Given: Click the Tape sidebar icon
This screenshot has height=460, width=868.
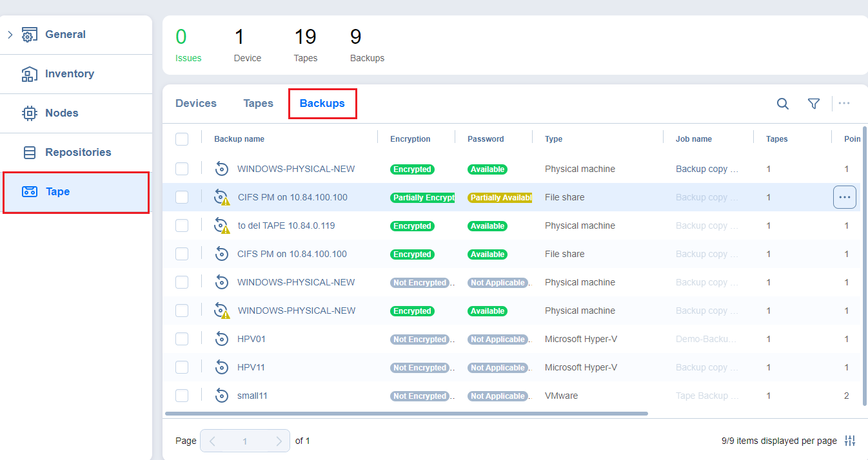Looking at the screenshot, I should 30,191.
